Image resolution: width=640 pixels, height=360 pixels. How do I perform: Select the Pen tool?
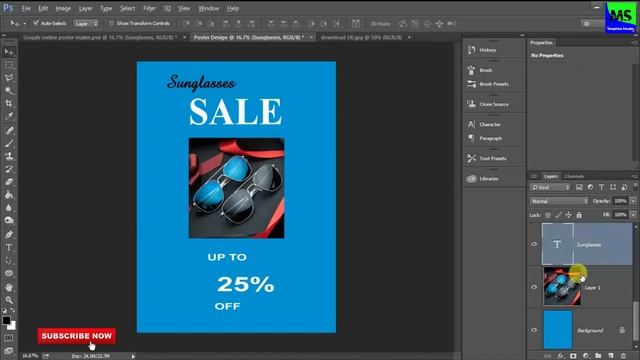(x=9, y=235)
